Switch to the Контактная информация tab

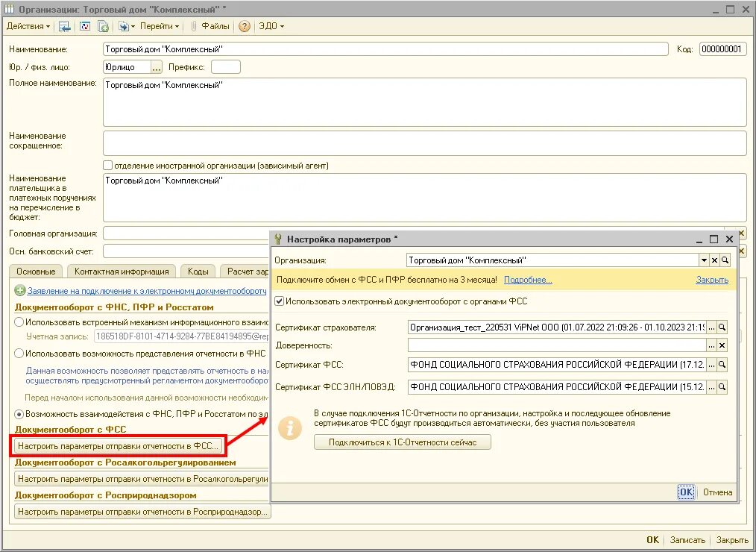point(122,272)
